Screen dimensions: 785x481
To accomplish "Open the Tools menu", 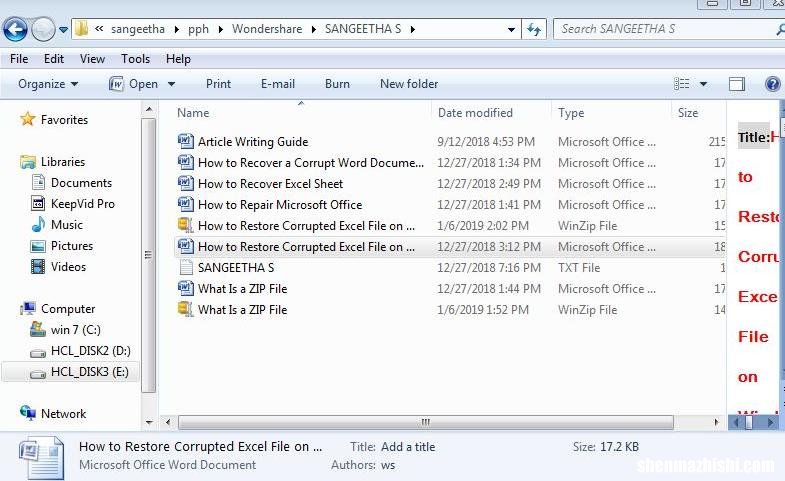I will (135, 59).
